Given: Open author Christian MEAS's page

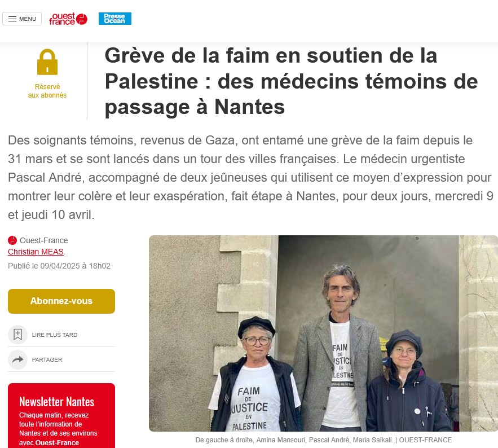Looking at the screenshot, I should pos(36,252).
